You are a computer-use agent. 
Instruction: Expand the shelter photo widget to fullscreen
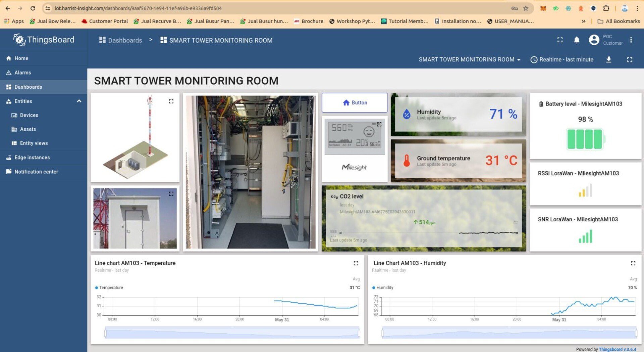point(171,193)
